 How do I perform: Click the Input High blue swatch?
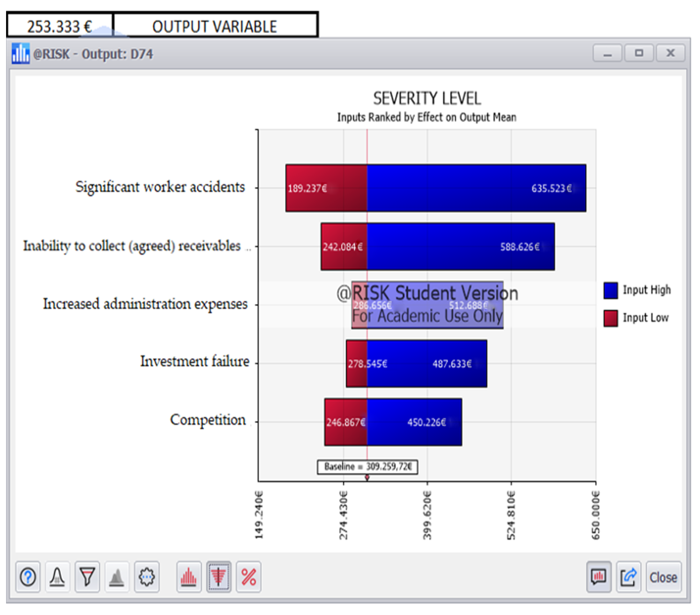click(611, 290)
